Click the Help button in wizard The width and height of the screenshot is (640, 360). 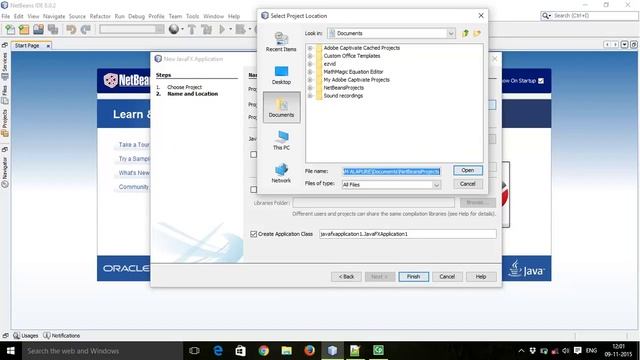tap(481, 277)
